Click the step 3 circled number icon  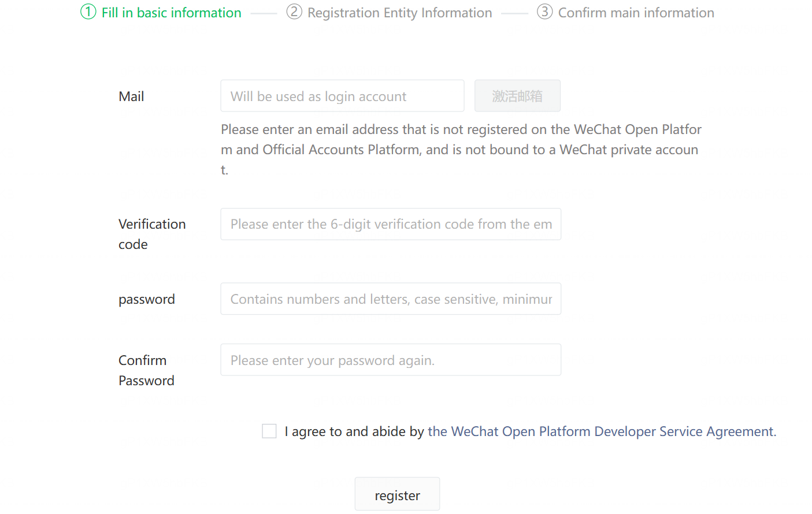[x=544, y=12]
